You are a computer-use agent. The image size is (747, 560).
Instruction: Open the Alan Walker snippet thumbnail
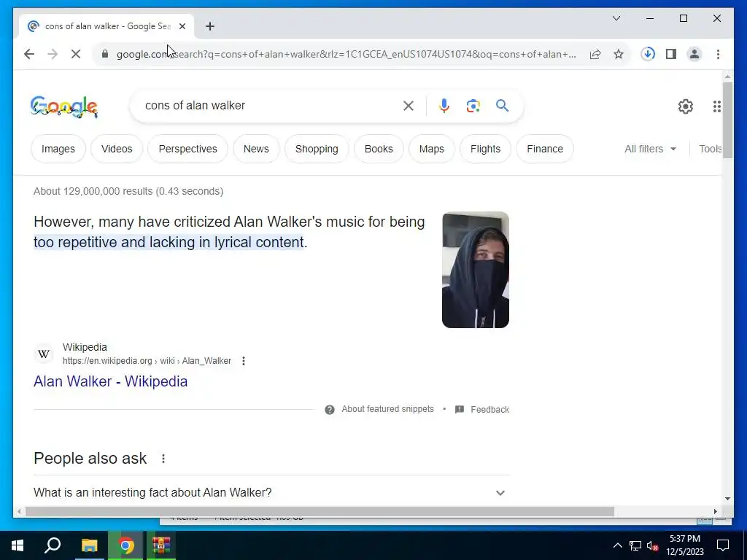click(476, 270)
